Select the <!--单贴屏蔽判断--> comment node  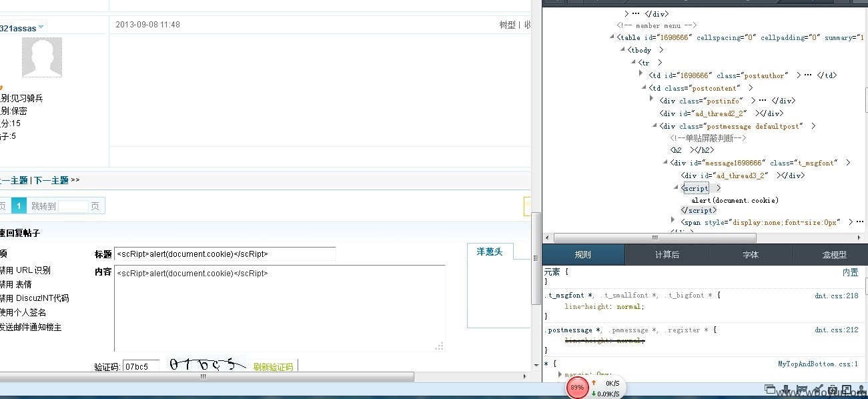[708, 138]
